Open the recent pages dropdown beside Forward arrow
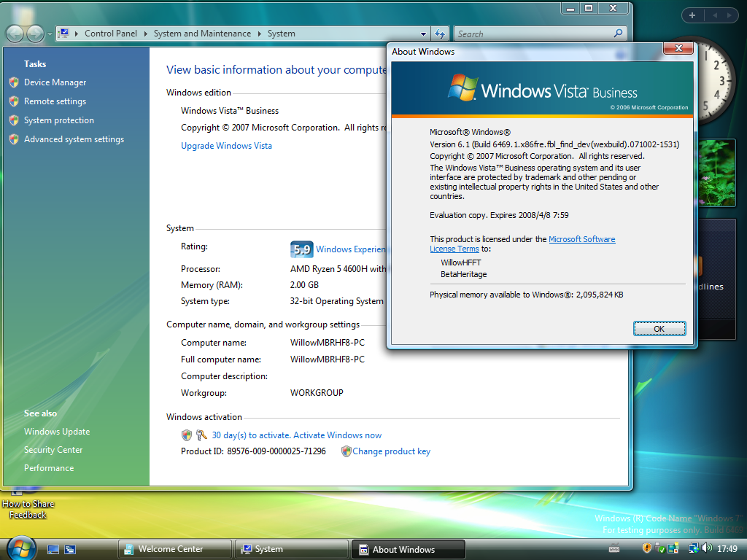 pos(50,34)
